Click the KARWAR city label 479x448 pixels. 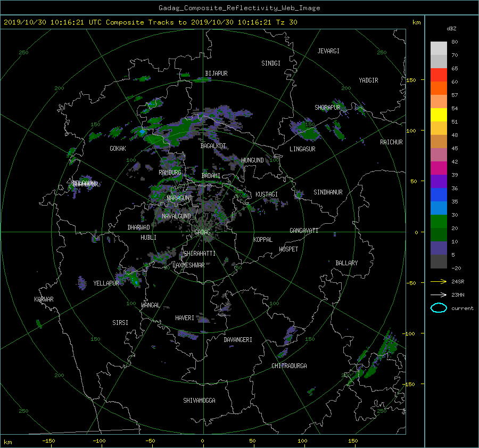44,299
